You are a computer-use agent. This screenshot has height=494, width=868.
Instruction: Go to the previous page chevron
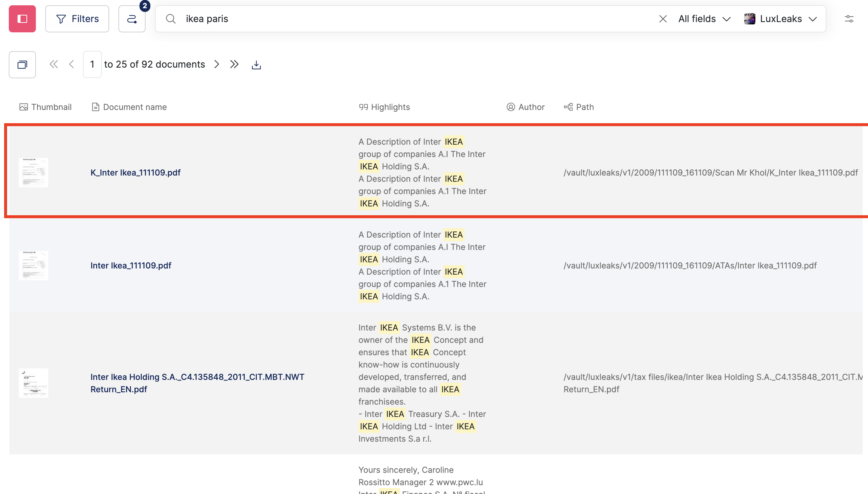pyautogui.click(x=71, y=64)
